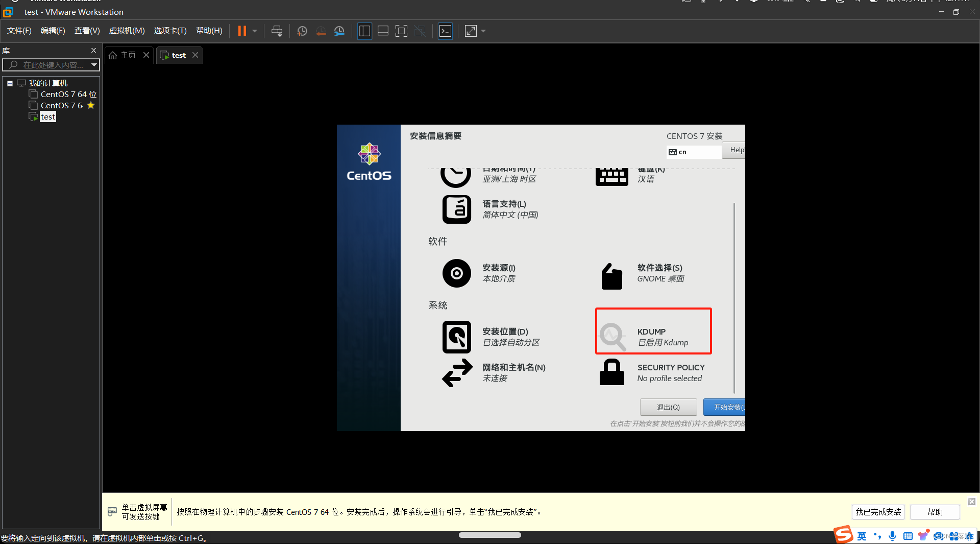Viewport: 980px width, 544px height.
Task: Toggle the library sidebar view
Action: (364, 31)
